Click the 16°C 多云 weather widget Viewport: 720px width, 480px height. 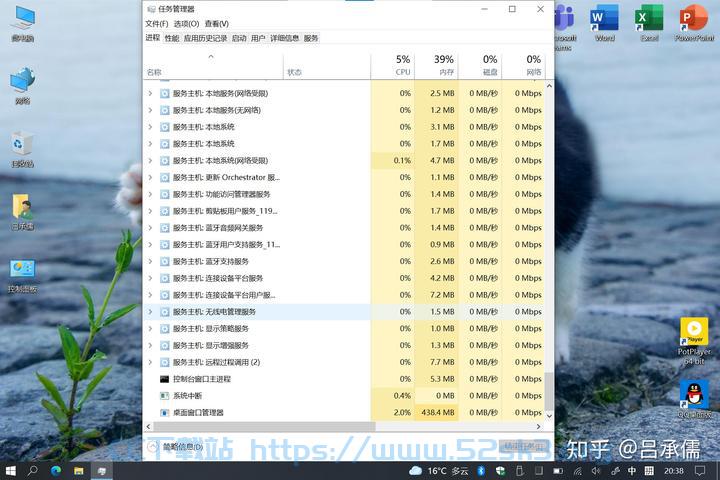pos(439,471)
